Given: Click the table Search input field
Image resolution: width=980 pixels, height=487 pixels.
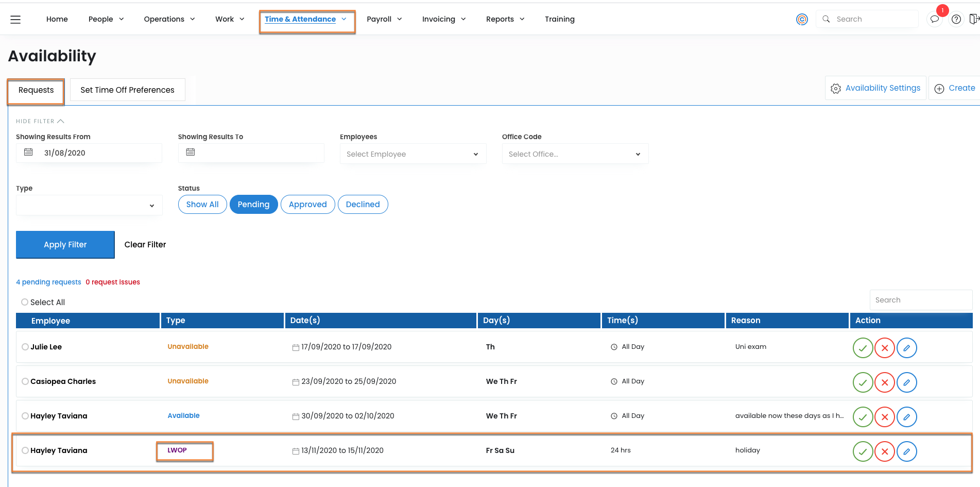Looking at the screenshot, I should click(920, 300).
